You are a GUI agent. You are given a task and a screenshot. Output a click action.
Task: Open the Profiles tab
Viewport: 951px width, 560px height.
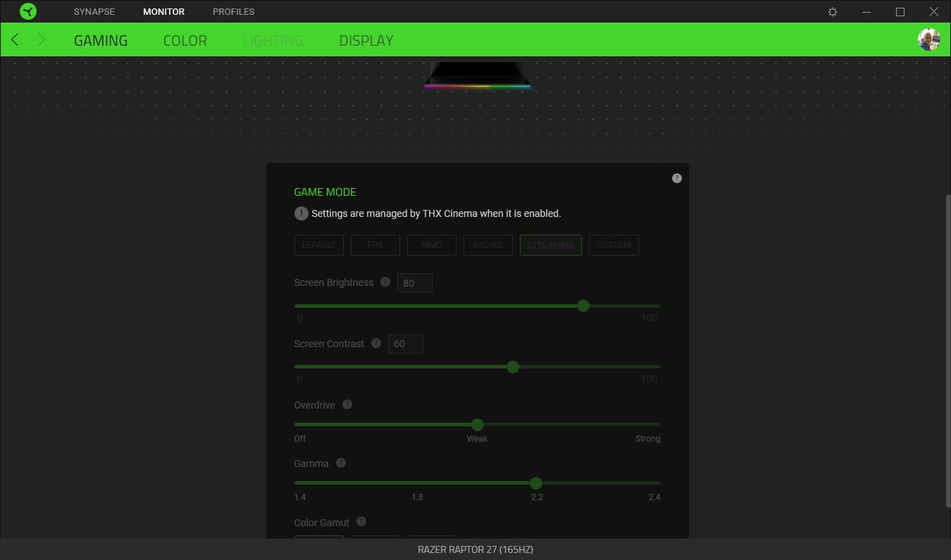coord(234,12)
